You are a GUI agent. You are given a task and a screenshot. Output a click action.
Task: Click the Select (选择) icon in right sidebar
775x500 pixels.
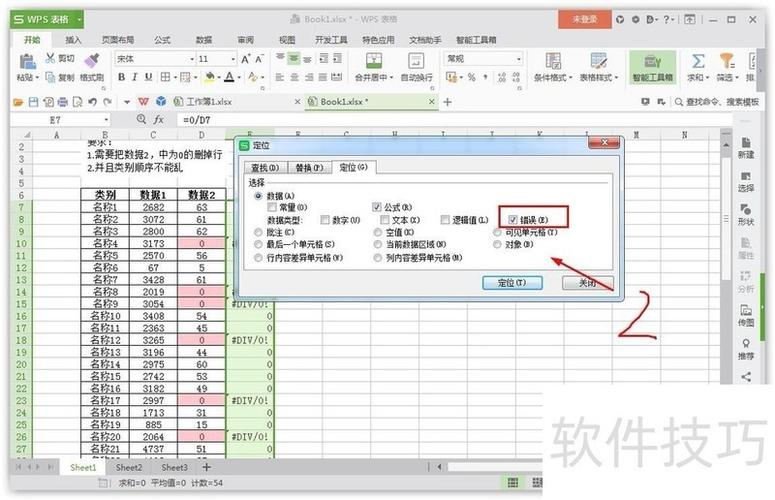click(746, 176)
